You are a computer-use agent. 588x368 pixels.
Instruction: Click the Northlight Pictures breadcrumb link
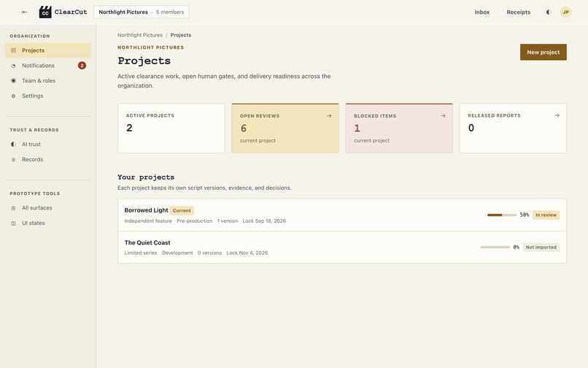tap(140, 35)
